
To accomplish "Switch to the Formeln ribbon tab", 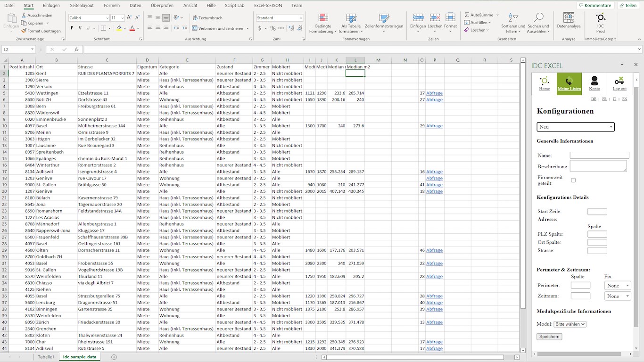I will coord(112,6).
